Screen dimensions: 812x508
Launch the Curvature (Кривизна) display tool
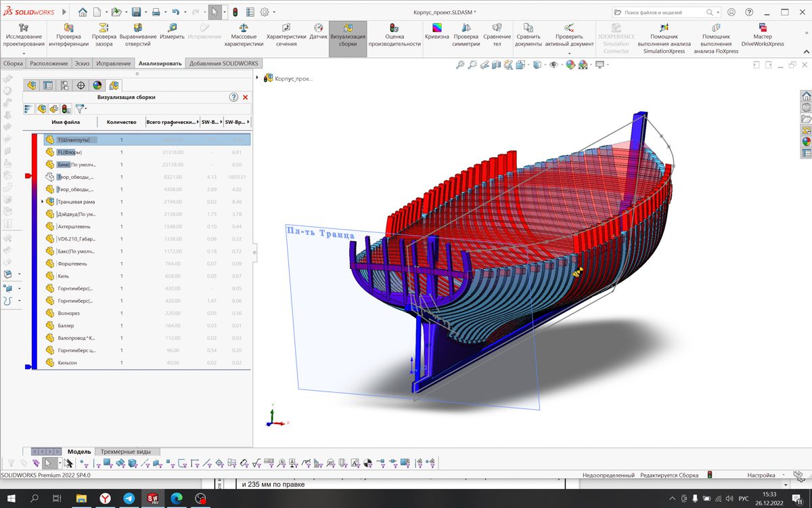point(436,32)
